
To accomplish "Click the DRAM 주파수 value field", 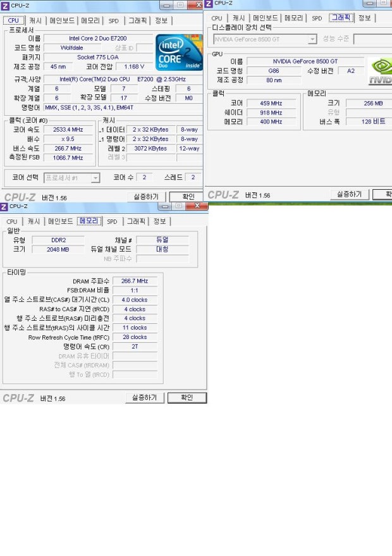I will pyautogui.click(x=135, y=281).
